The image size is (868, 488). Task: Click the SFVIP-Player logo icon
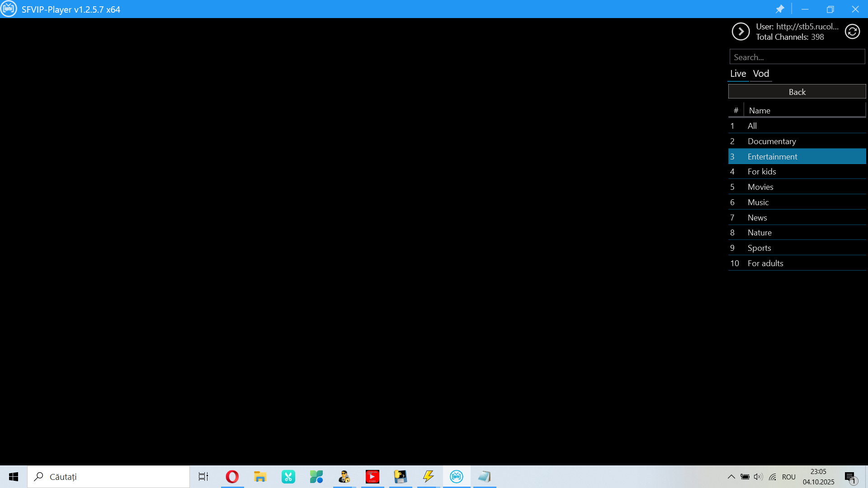point(9,9)
